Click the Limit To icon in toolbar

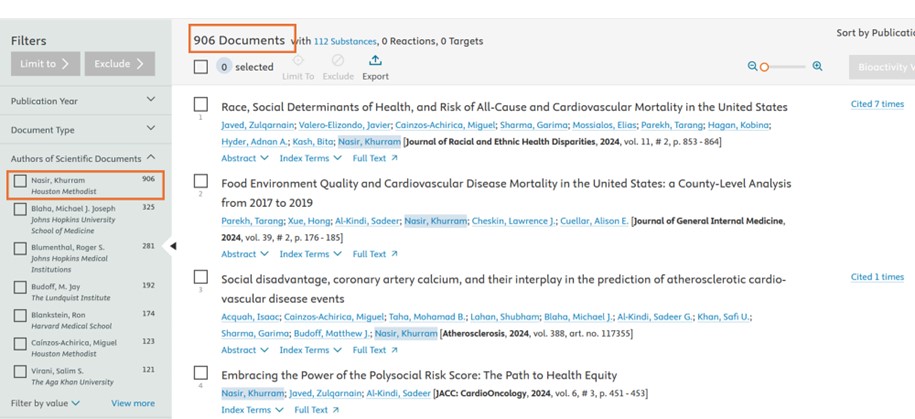[x=297, y=61]
